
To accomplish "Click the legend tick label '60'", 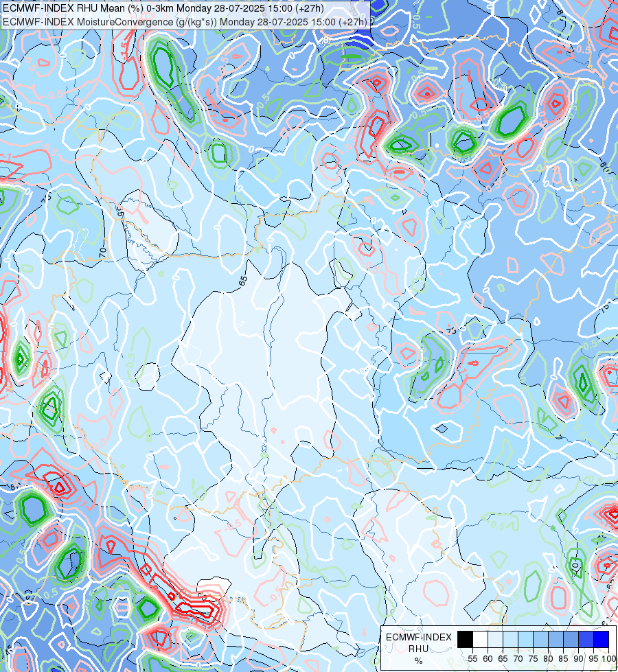I will coord(488,659).
